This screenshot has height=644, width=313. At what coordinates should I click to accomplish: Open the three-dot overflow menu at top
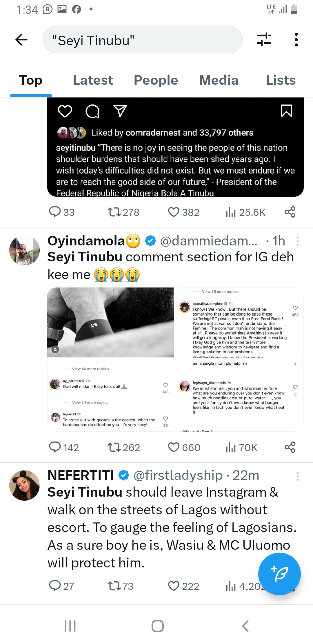pos(296,40)
